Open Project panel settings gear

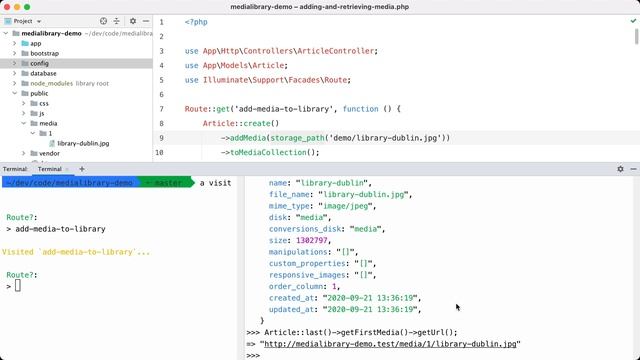[x=133, y=21]
